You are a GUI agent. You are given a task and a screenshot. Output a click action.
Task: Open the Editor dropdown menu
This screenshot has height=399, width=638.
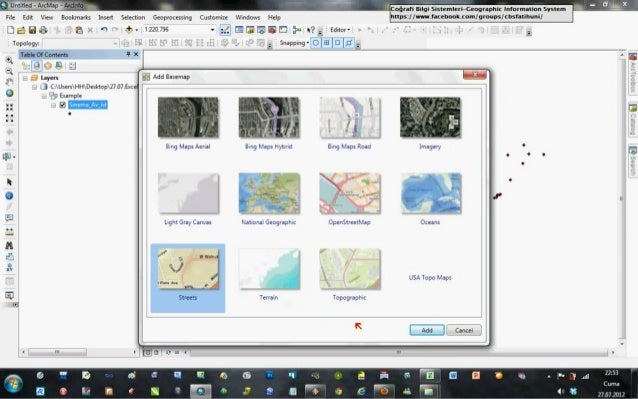coord(340,30)
